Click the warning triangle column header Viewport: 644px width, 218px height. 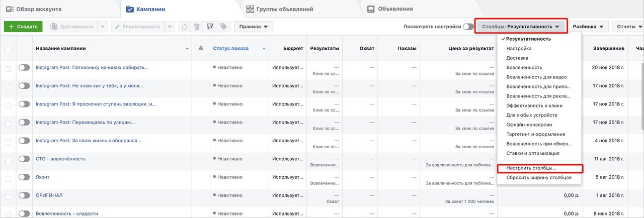click(x=201, y=48)
